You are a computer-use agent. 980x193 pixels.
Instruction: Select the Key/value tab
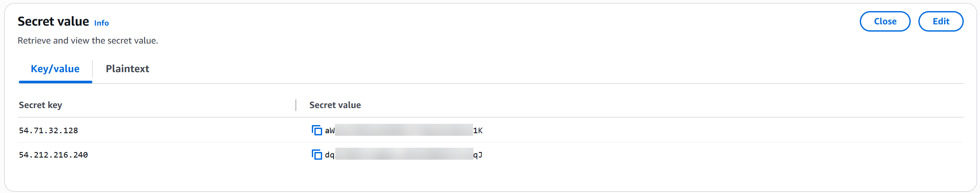click(x=55, y=69)
